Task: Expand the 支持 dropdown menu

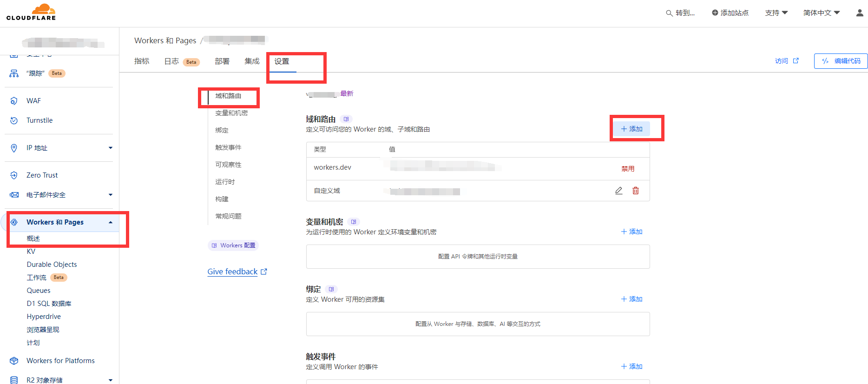Action: click(776, 13)
